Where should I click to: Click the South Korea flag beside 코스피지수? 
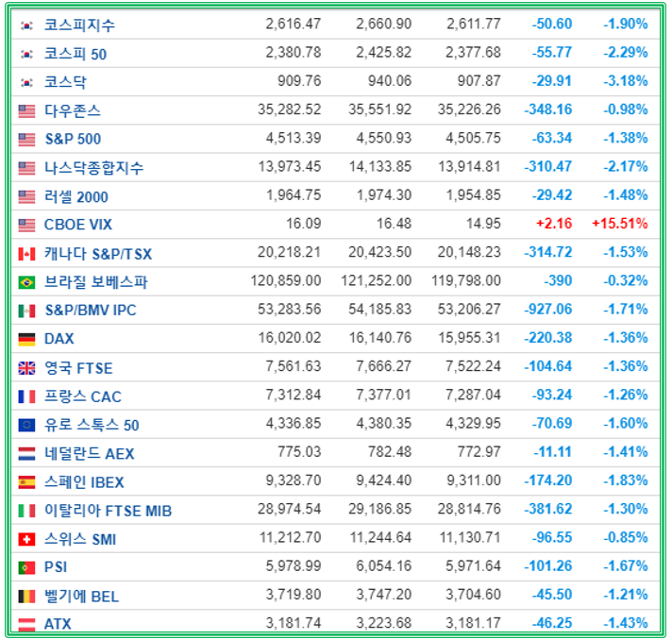point(26,25)
